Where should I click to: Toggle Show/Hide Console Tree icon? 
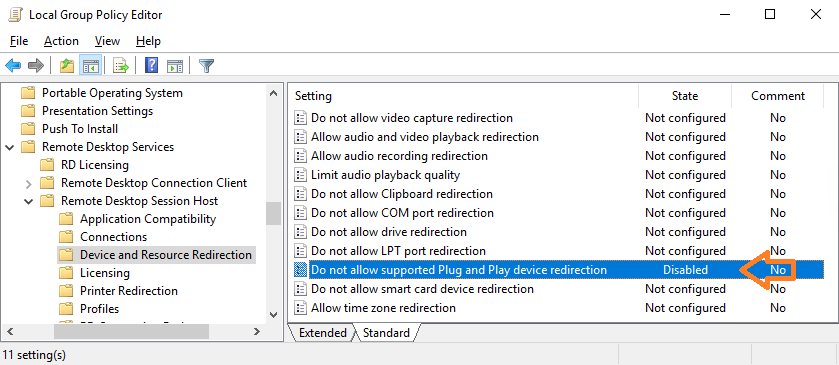coord(90,66)
